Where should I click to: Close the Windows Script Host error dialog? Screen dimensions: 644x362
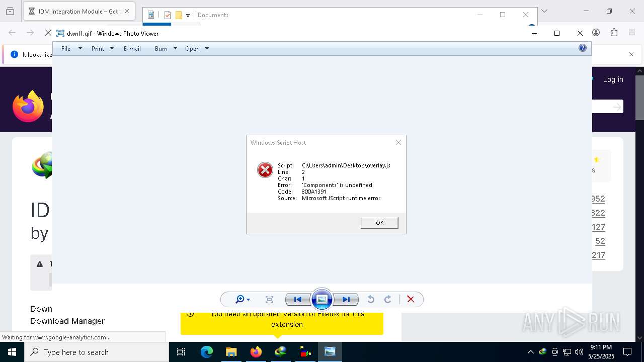pyautogui.click(x=398, y=142)
